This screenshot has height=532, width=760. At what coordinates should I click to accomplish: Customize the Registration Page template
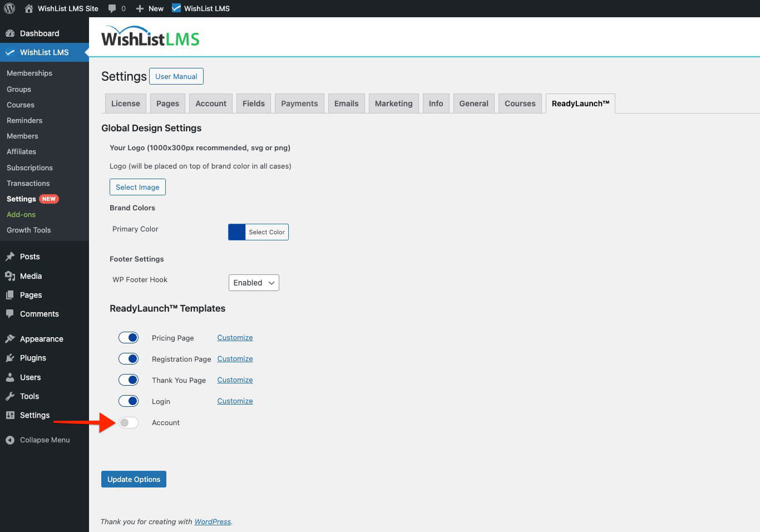(x=234, y=358)
